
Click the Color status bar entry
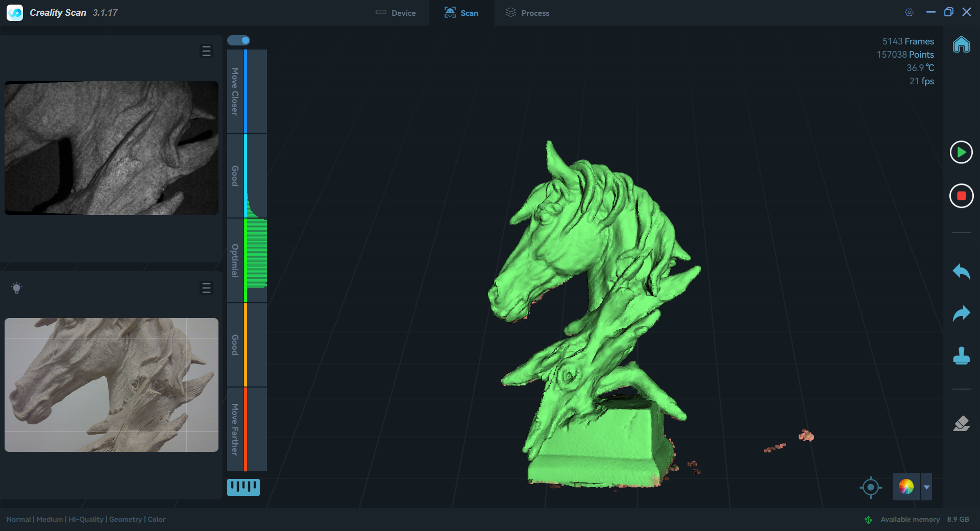[x=157, y=519]
